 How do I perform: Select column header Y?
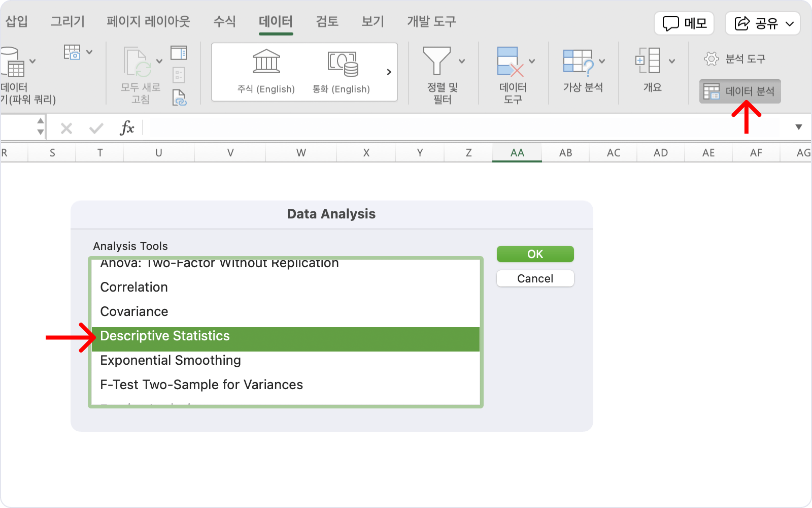click(420, 153)
